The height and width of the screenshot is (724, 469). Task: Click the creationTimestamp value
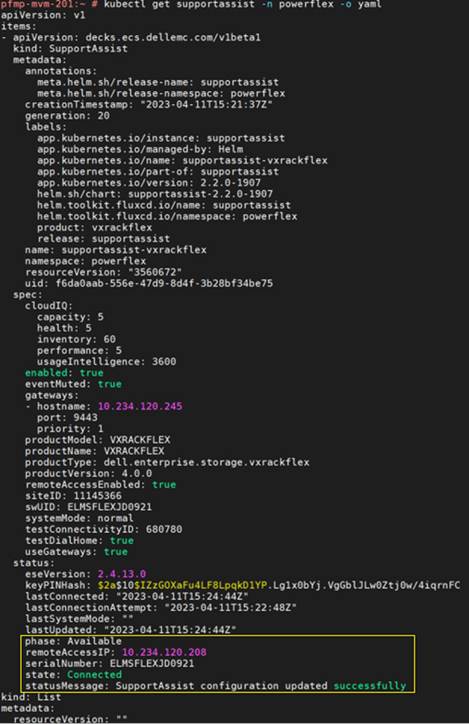coord(206,104)
